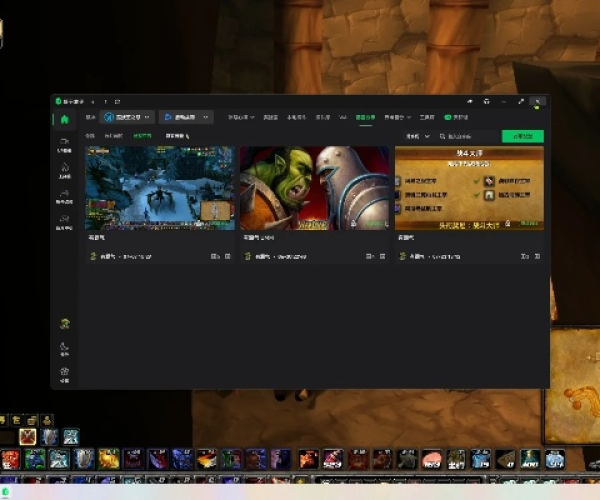The width and height of the screenshot is (600, 500).
Task: Select the green highlighted sub-tab below the nav bar
Action: pos(142,136)
